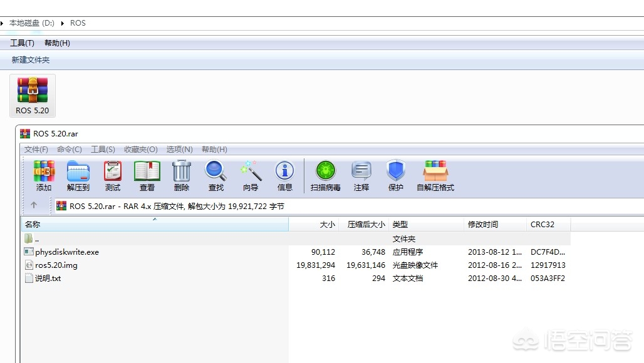644x363 pixels.
Task: Select the physdiskwrite.exe file name
Action: point(67,252)
